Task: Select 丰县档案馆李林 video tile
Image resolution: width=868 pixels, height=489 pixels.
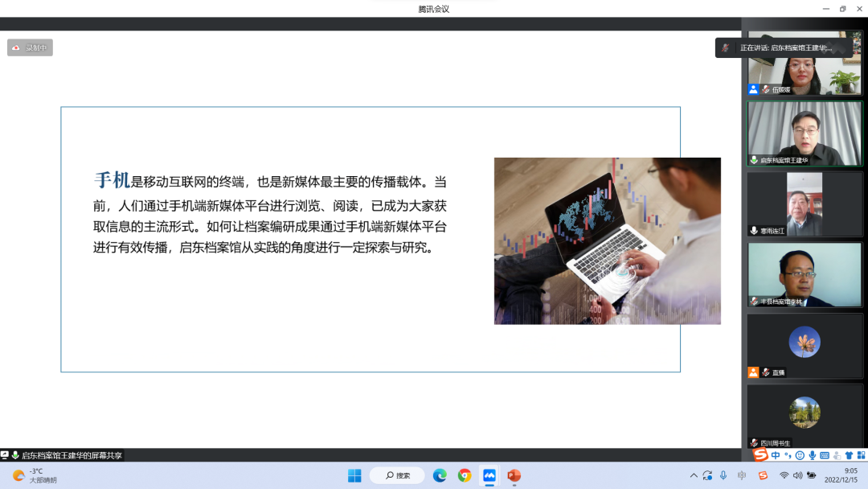Action: click(x=805, y=275)
